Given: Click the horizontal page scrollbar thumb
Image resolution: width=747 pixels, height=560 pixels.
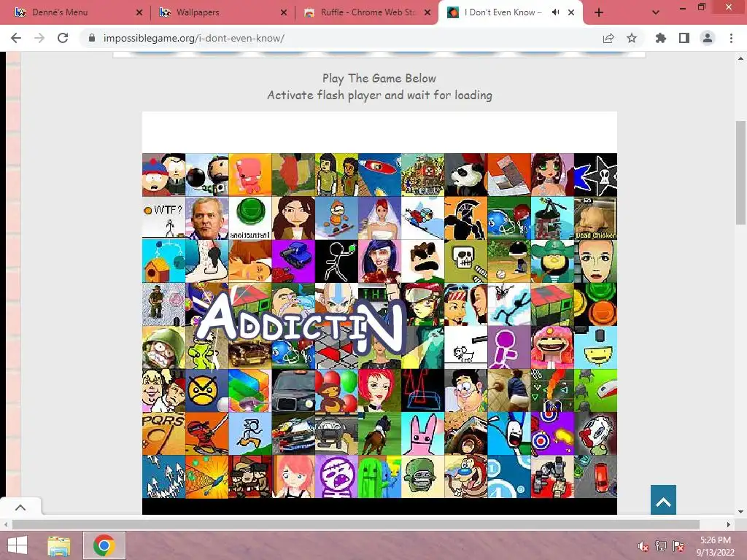Looking at the screenshot, I should pos(355,524).
